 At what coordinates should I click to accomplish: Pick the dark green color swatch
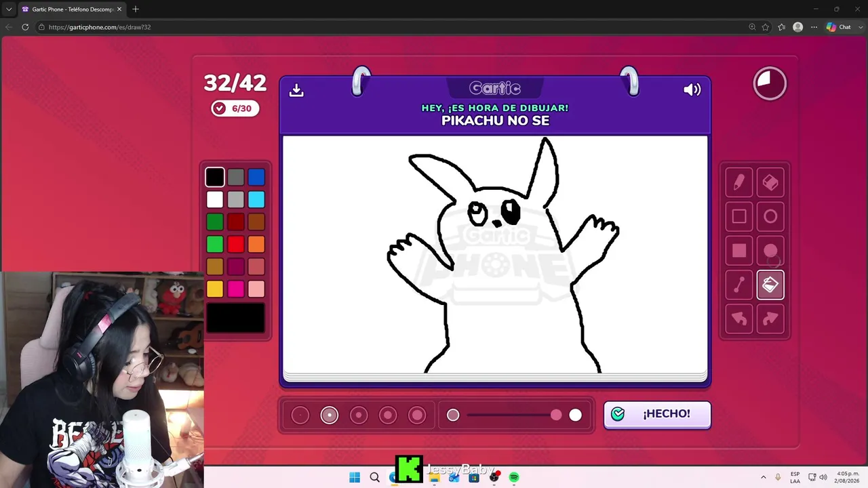tap(215, 222)
